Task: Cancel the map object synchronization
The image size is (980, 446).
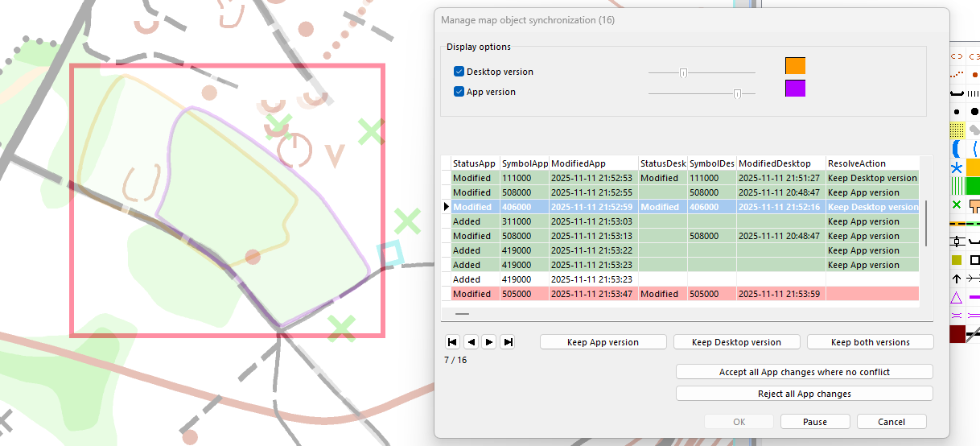Action: [891, 422]
